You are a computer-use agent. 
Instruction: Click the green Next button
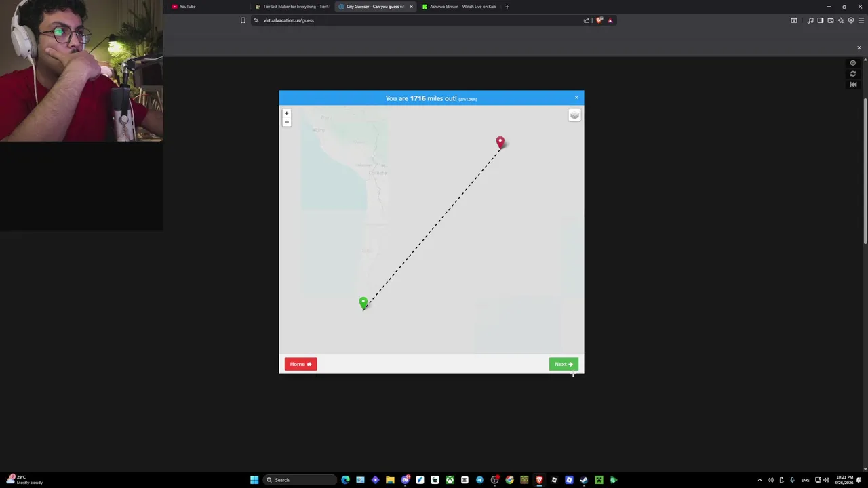(x=564, y=364)
